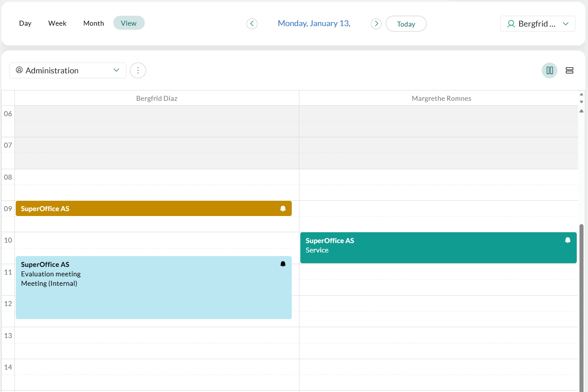Click scrollbar up arrow above thumb

581,111
